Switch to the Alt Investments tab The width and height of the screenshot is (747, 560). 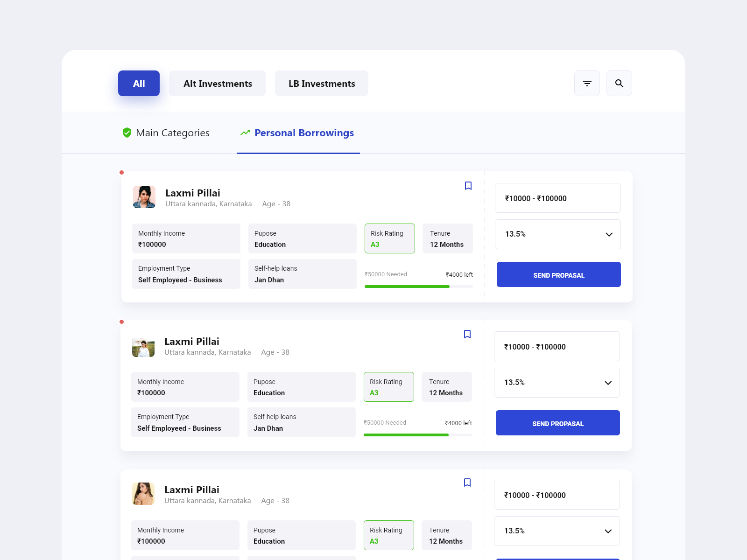218,84
